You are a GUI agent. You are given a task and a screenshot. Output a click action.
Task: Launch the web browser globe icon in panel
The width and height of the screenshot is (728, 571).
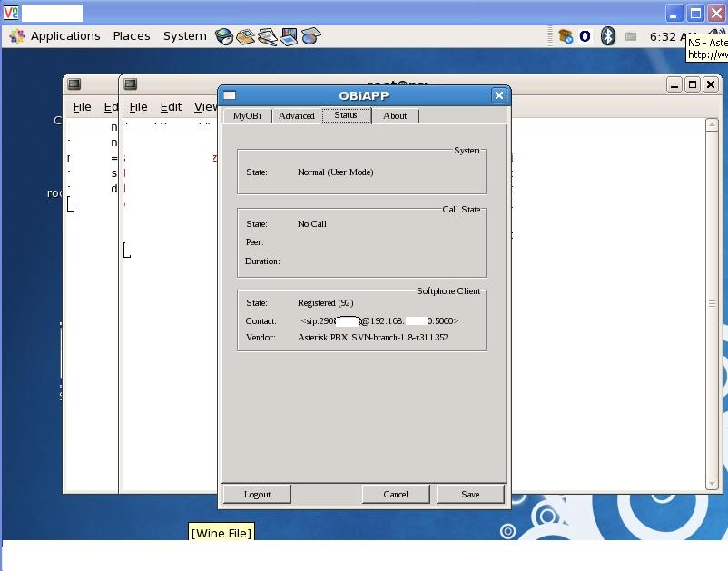[x=224, y=36]
